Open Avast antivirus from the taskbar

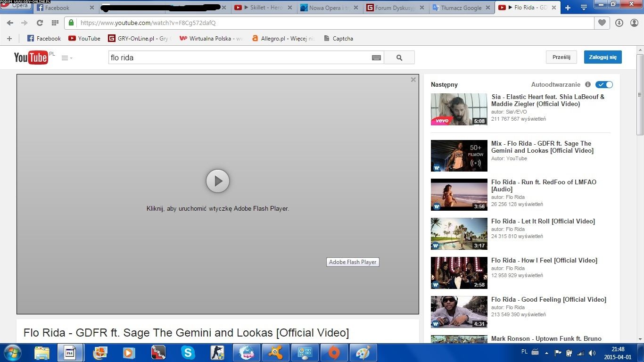coord(275,353)
